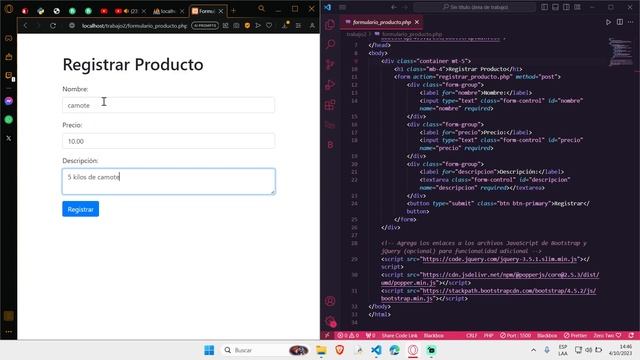Toggle VS Code primary sidebar layout icon

[x=544, y=7]
